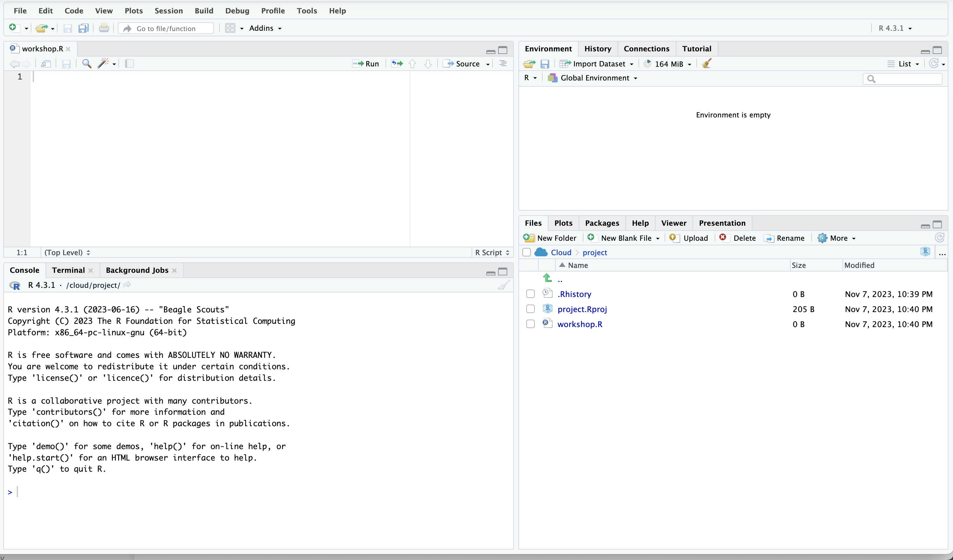
Task: Click the compile report notebook icon
Action: [x=129, y=63]
